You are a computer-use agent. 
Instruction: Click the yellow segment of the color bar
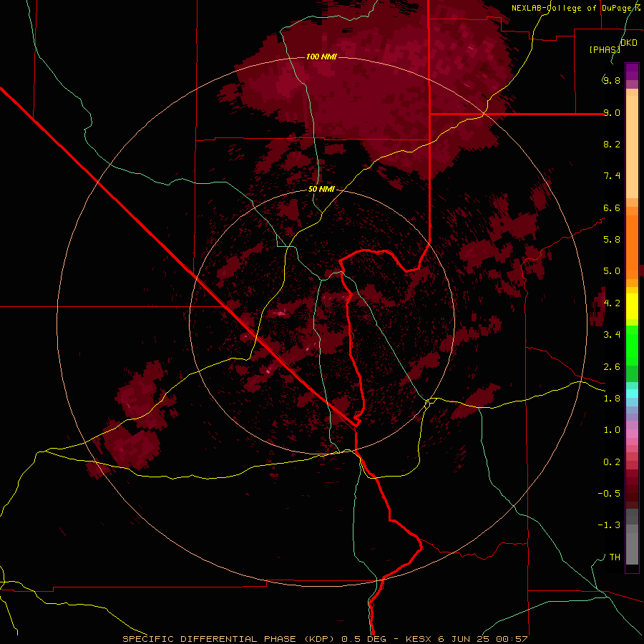point(632,306)
